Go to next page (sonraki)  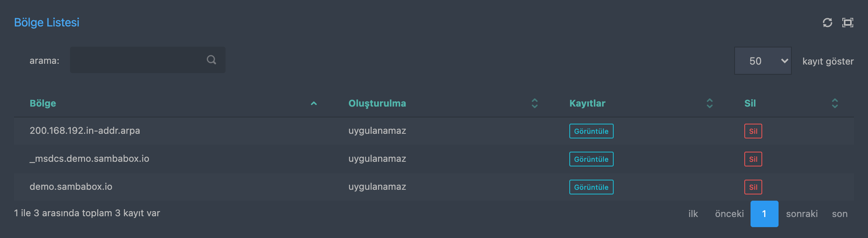(x=802, y=214)
